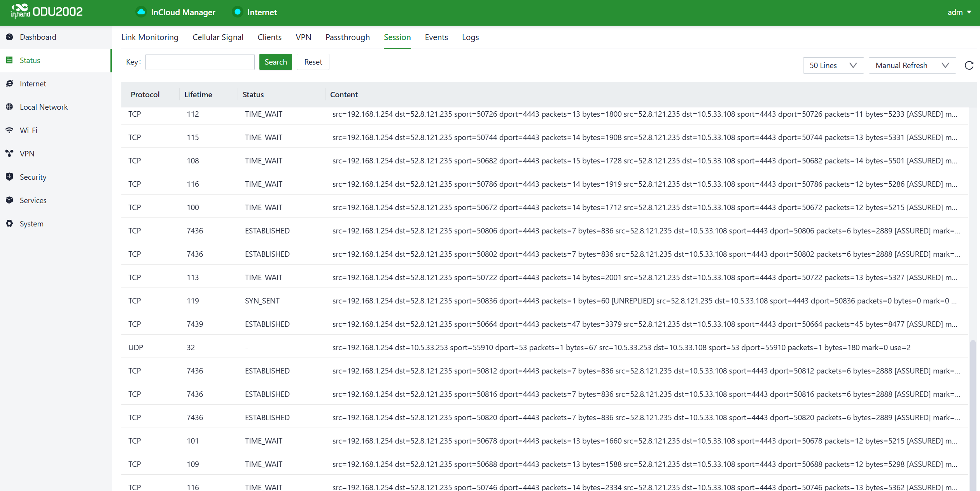
Task: Open the 50 Lines dropdown
Action: (x=833, y=65)
